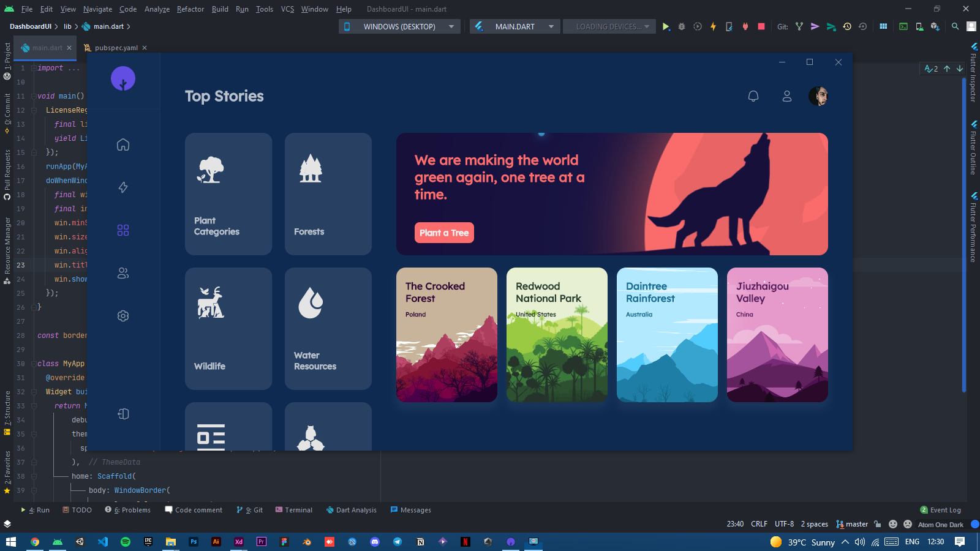Open the AVD device manager icon

pyautogui.click(x=919, y=26)
